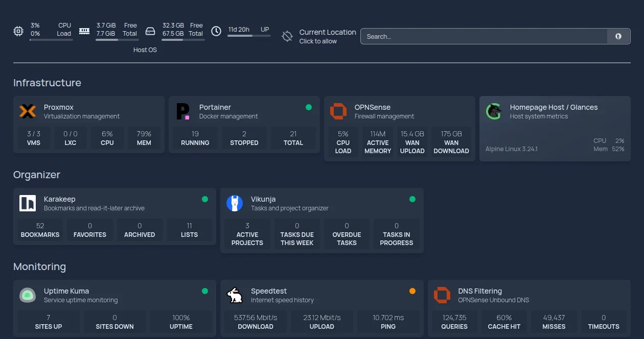This screenshot has width=644, height=339.
Task: Open the Speedtest rabbit logo icon
Action: 235,295
